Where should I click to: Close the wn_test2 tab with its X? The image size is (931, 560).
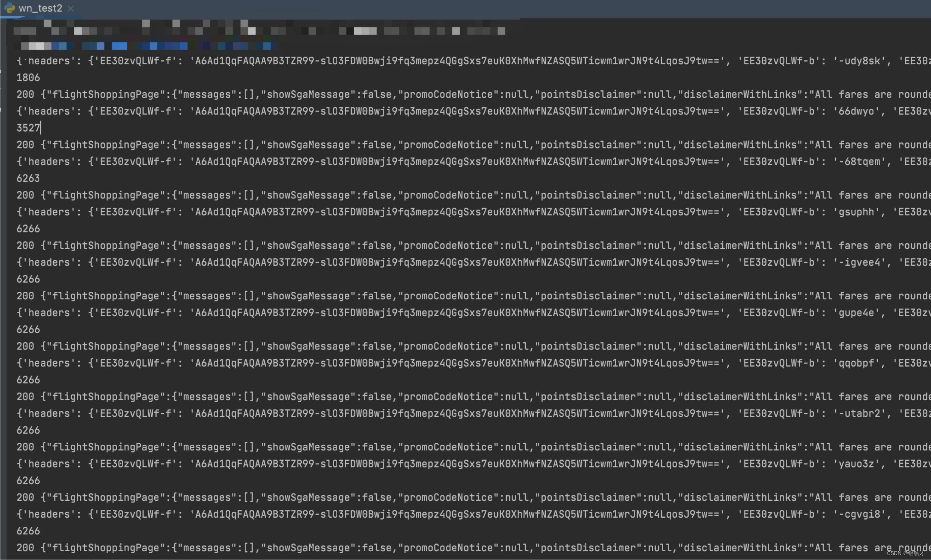click(71, 8)
